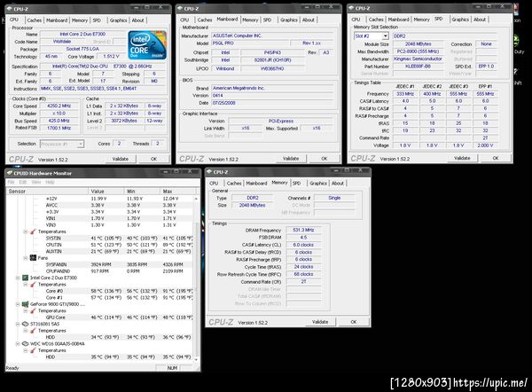Screen dimensions: 532x392
Task: Click the American Megatrends Inc. brand field
Action: [x=272, y=88]
